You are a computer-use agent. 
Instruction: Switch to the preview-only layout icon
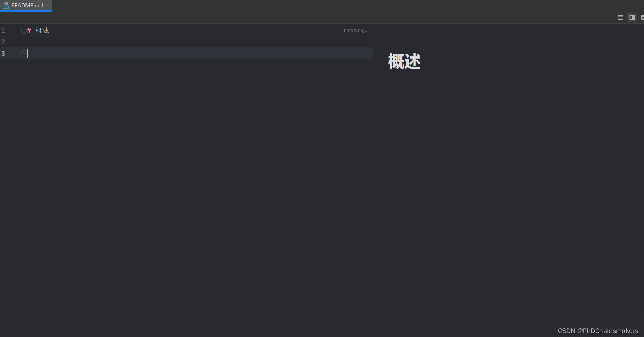tap(642, 17)
